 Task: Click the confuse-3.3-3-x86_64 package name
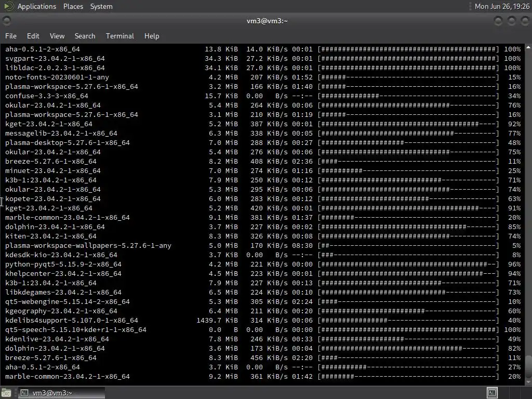tap(46, 96)
